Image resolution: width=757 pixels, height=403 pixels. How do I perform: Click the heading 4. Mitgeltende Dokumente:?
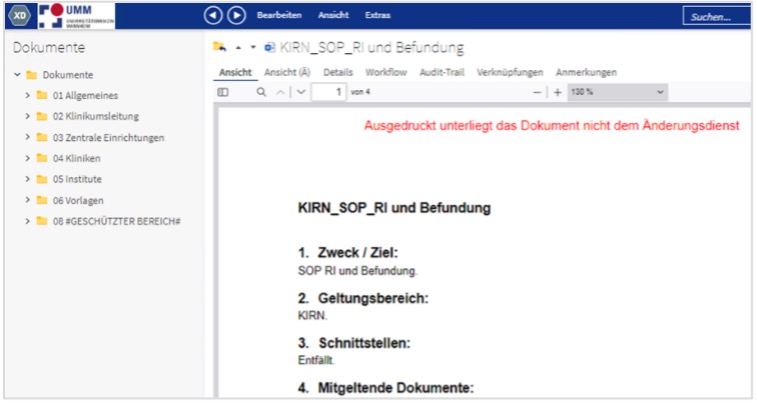point(386,388)
